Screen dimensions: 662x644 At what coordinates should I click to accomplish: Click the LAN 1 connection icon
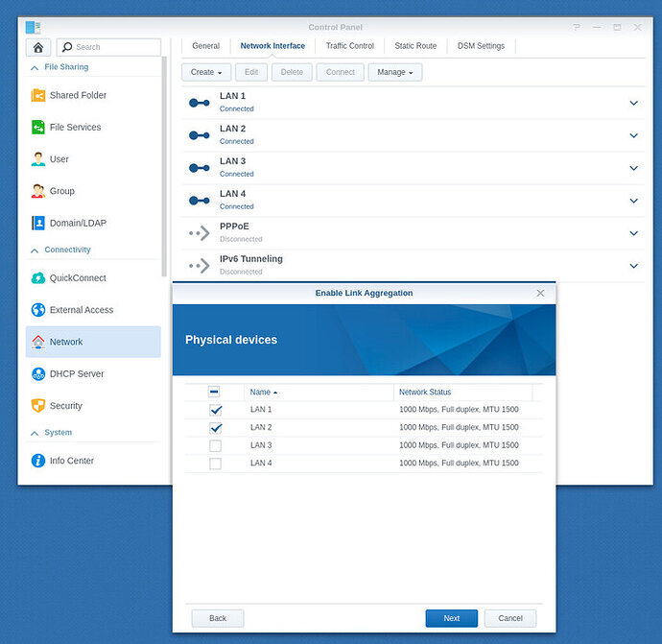(199, 103)
